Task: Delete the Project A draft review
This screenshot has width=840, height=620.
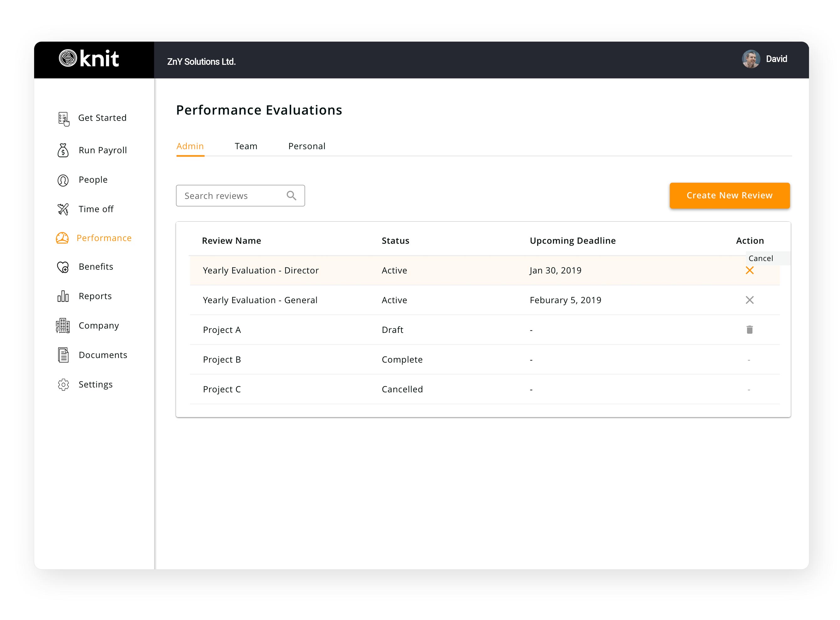Action: tap(749, 329)
